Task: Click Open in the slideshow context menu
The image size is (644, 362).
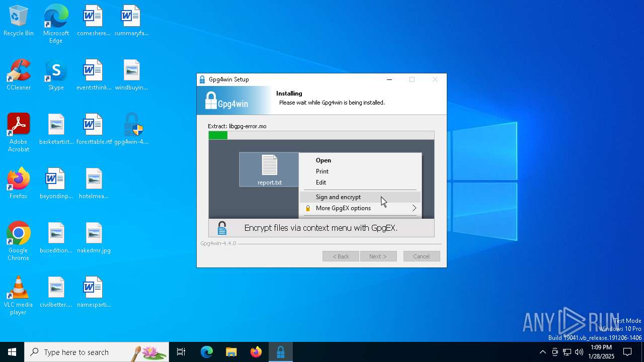Action: pyautogui.click(x=324, y=160)
